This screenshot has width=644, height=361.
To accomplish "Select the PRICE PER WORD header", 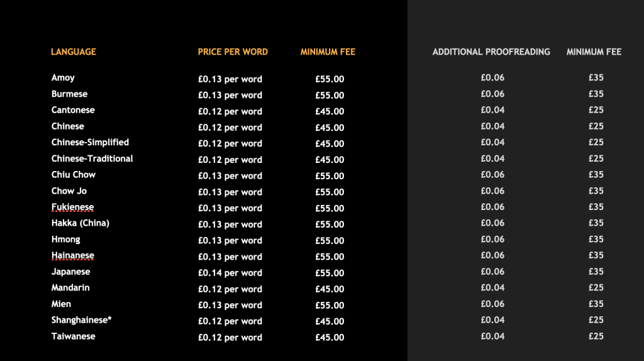I will click(x=233, y=52).
